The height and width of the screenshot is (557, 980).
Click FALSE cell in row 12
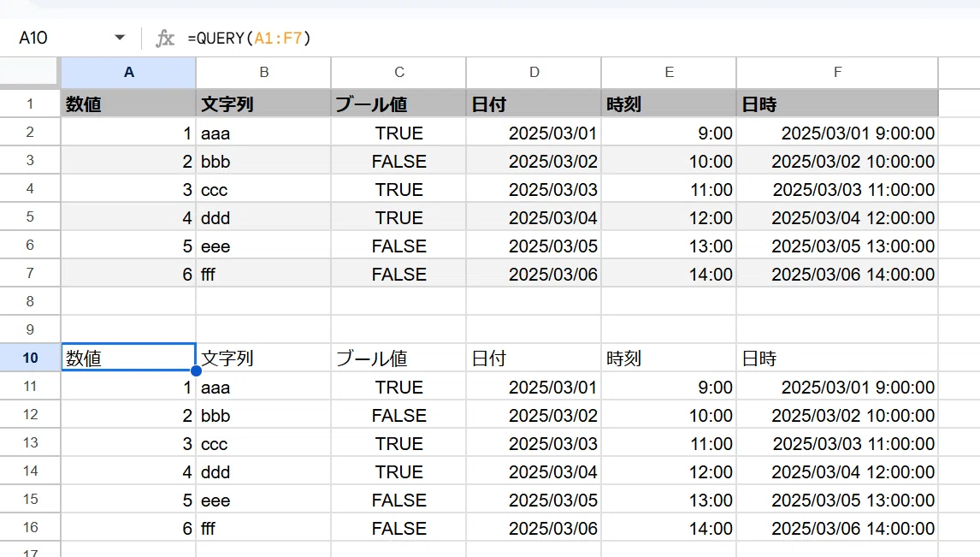pos(398,414)
